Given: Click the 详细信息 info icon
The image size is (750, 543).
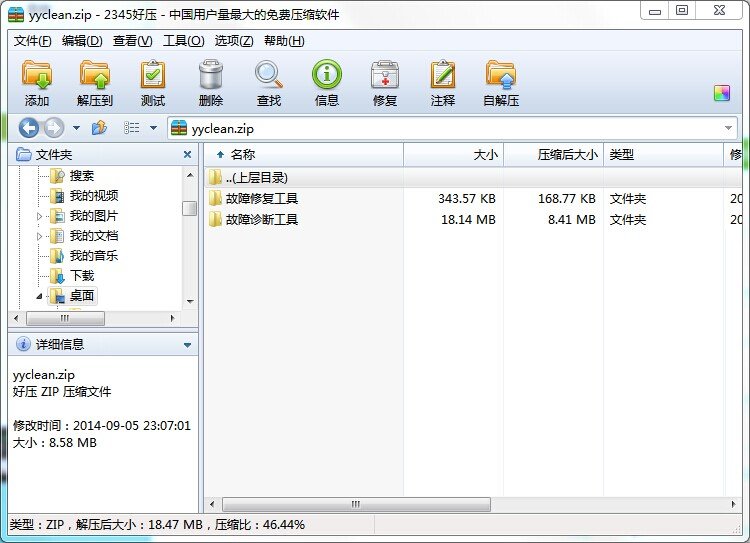Looking at the screenshot, I should [x=22, y=344].
